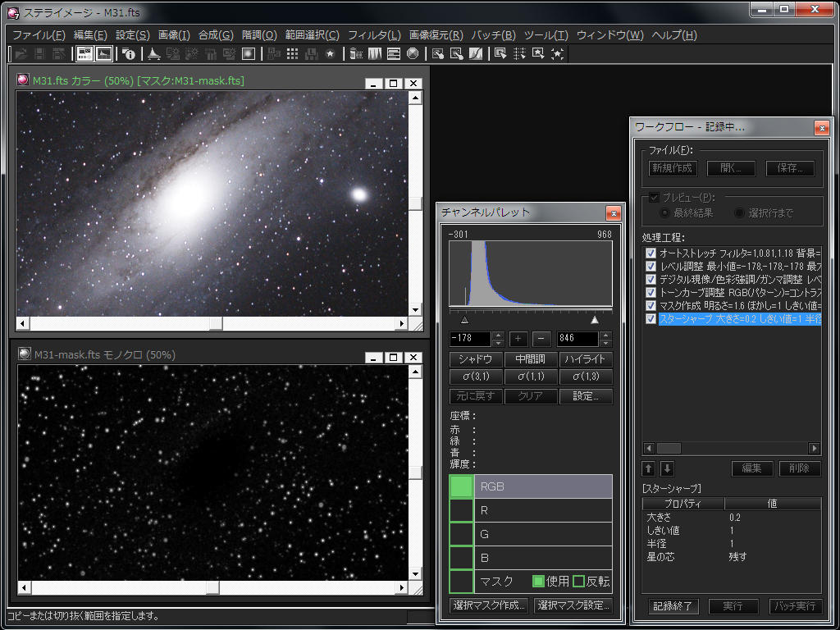
Task: Click the sparkling stars icon at toolbar end
Action: (558, 54)
